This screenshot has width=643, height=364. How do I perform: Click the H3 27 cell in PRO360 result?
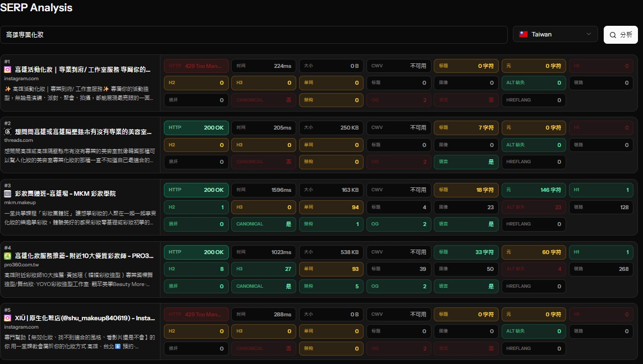click(x=264, y=269)
